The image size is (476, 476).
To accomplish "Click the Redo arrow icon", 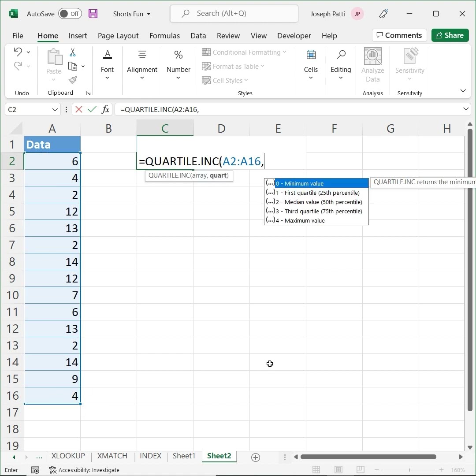I will tap(18, 66).
